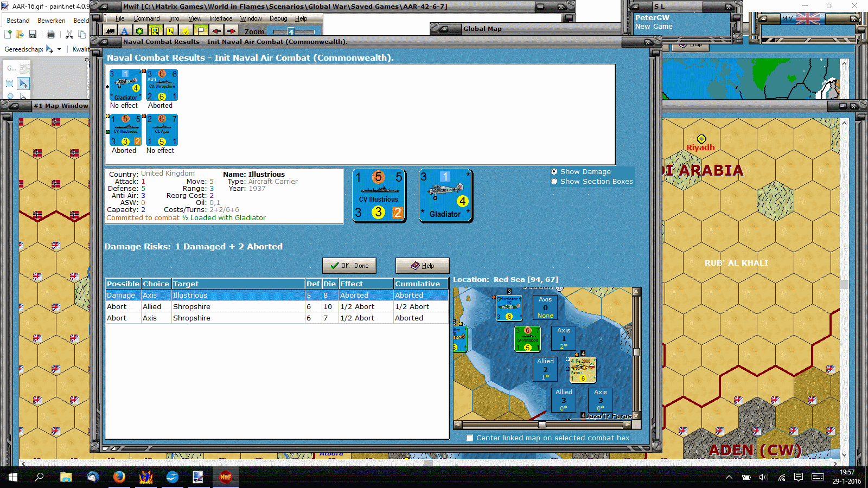868x488 pixels.
Task: Open paint.net Bestand menu
Action: pyautogui.click(x=18, y=21)
